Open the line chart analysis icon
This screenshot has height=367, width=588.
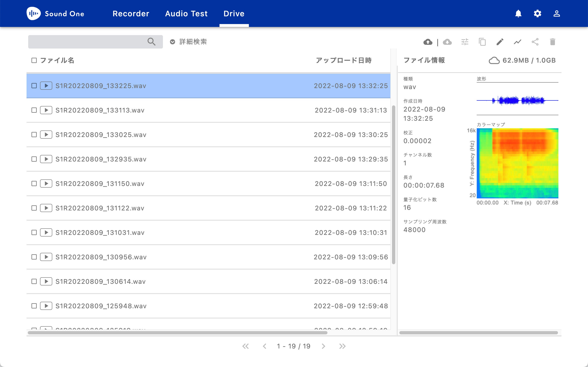[x=518, y=42]
